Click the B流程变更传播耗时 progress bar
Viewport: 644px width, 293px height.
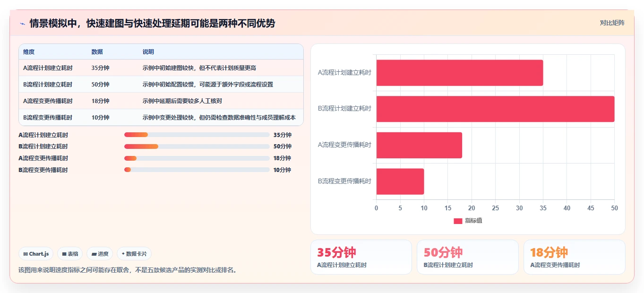pos(197,170)
